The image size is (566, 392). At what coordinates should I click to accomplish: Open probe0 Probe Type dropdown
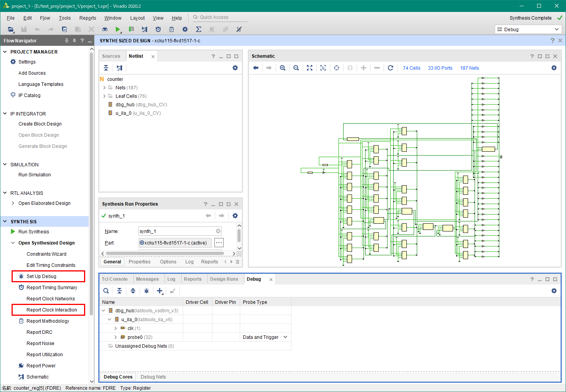coord(285,337)
